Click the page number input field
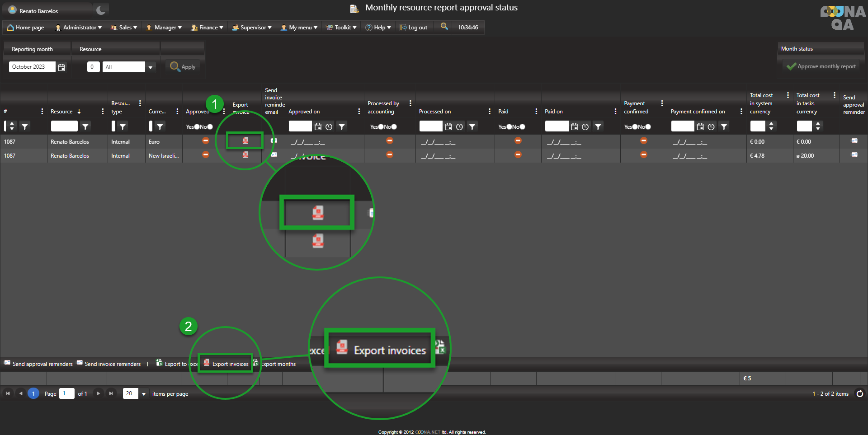The image size is (868, 435). (66, 393)
